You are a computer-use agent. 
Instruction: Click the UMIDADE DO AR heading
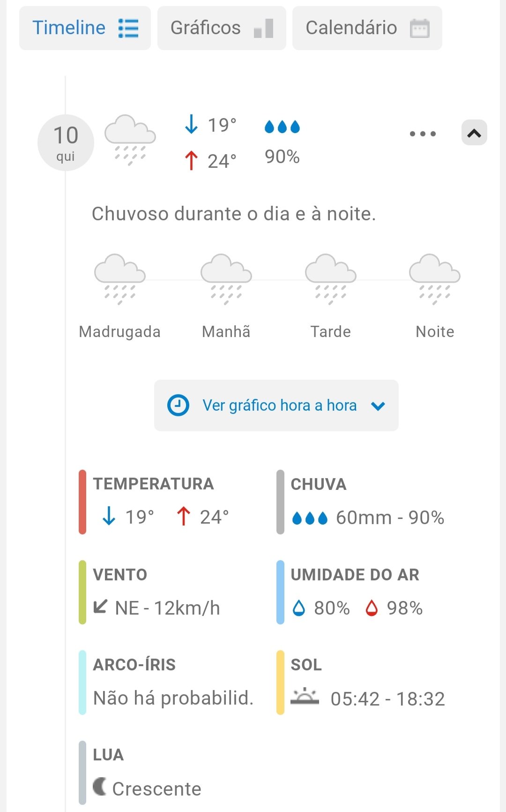pyautogui.click(x=355, y=575)
